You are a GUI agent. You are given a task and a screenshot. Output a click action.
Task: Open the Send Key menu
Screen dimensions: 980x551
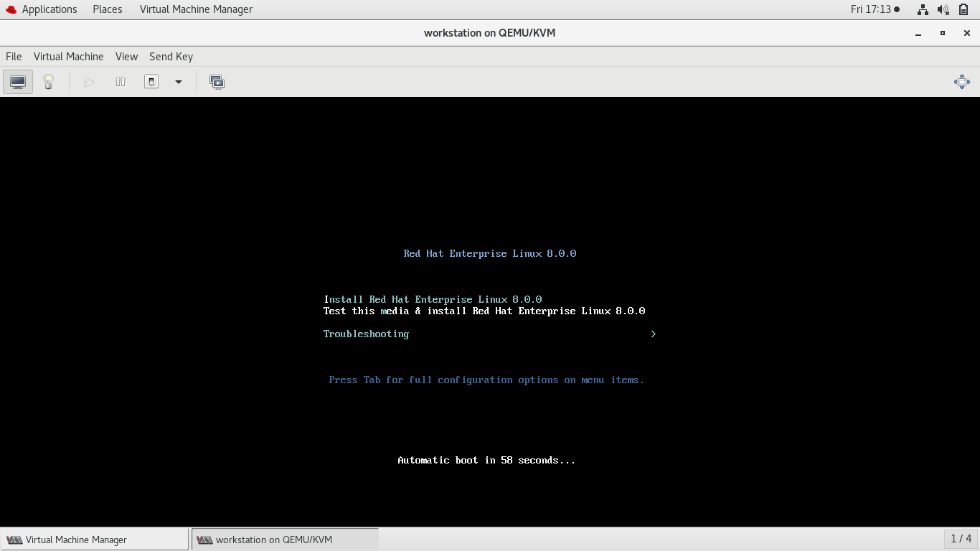pyautogui.click(x=171, y=57)
